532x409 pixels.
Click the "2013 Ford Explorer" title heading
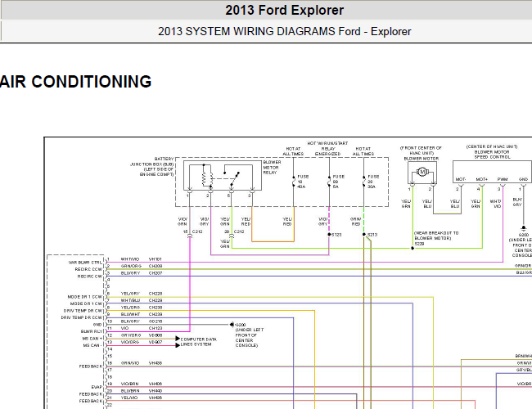(x=284, y=10)
